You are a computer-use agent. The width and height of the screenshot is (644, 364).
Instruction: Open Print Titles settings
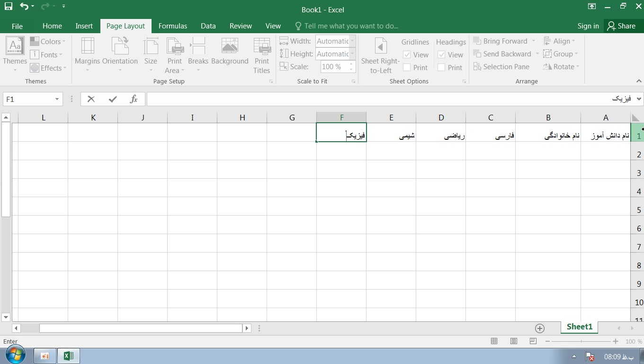(x=261, y=55)
